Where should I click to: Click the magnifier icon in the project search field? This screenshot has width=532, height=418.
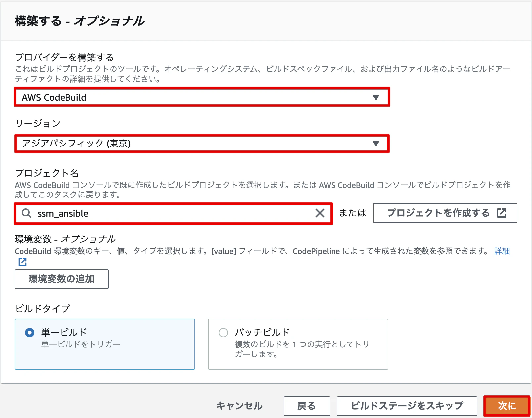pyautogui.click(x=26, y=213)
